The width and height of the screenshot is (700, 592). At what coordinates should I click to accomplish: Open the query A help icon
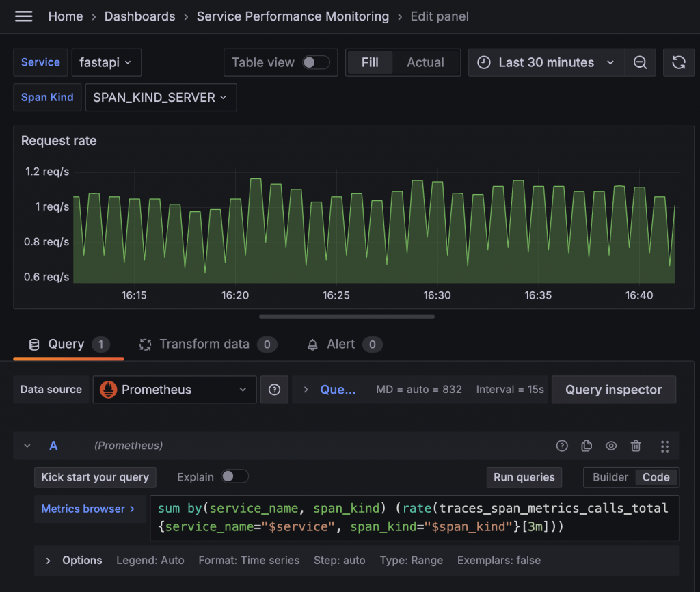click(x=562, y=446)
